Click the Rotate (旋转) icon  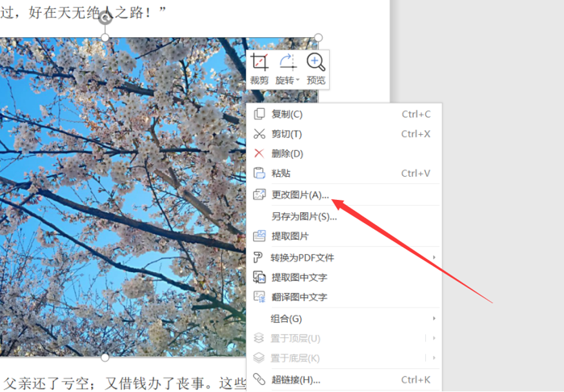coord(287,62)
